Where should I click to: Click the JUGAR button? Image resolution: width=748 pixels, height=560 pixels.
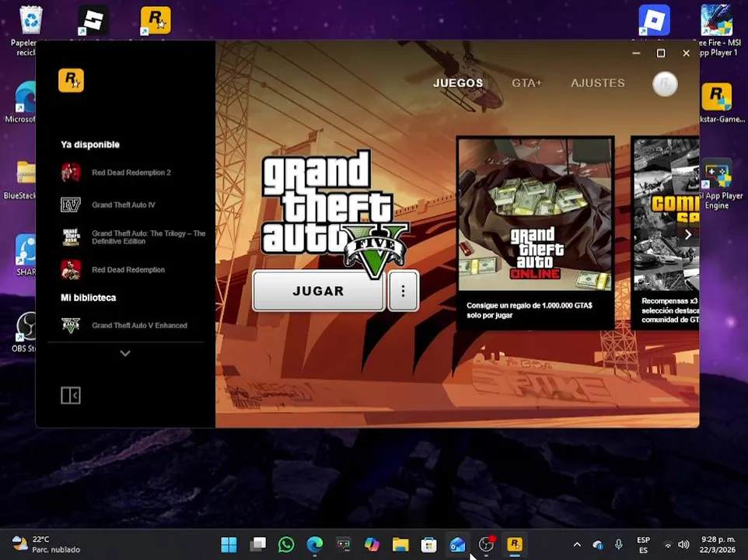tap(318, 290)
